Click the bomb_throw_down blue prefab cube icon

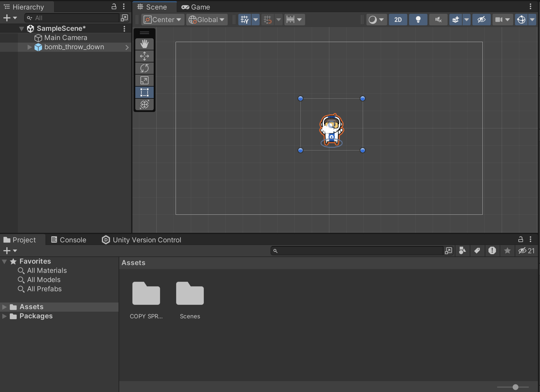coord(38,47)
